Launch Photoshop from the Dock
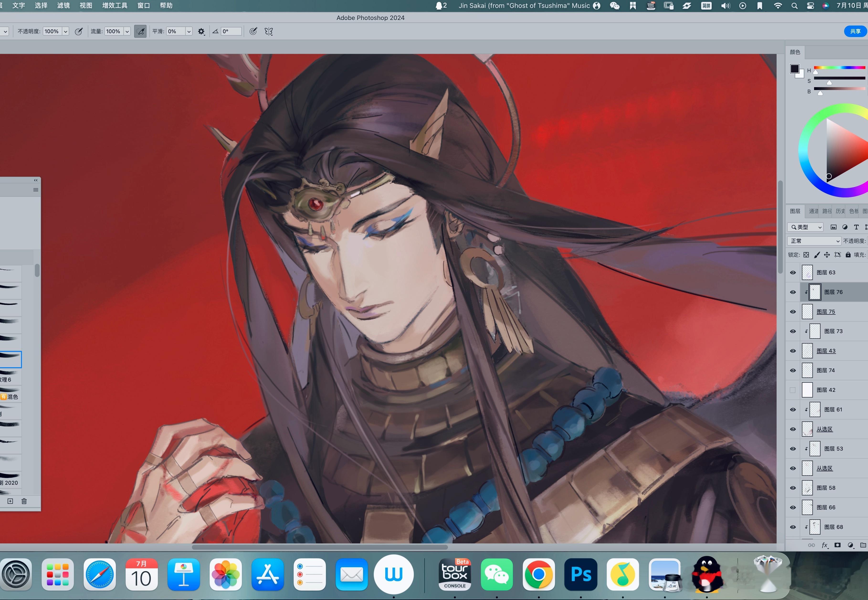The height and width of the screenshot is (600, 868). click(x=581, y=574)
